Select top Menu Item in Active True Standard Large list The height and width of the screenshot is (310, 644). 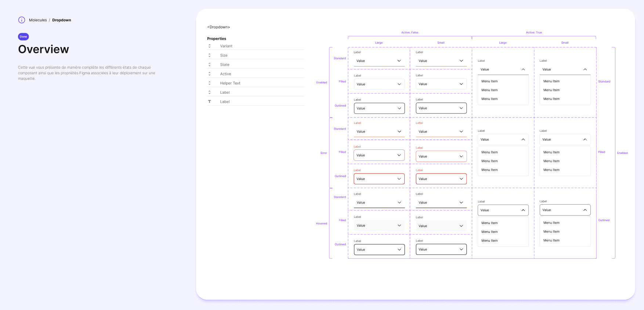pos(503,81)
